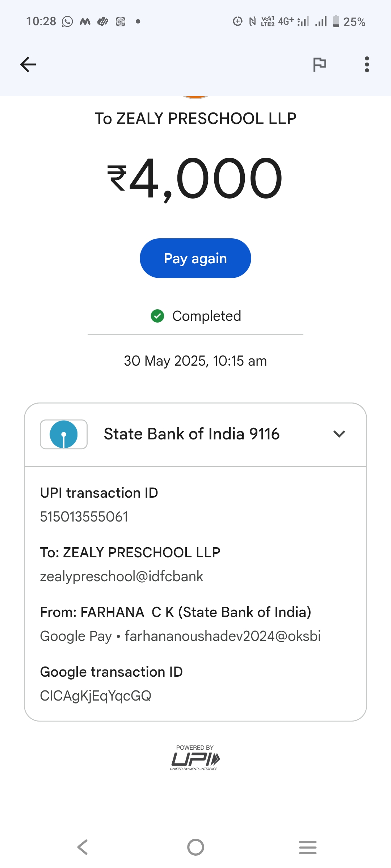Tap the Powered by UPI logo
The image size is (391, 868).
point(195,758)
